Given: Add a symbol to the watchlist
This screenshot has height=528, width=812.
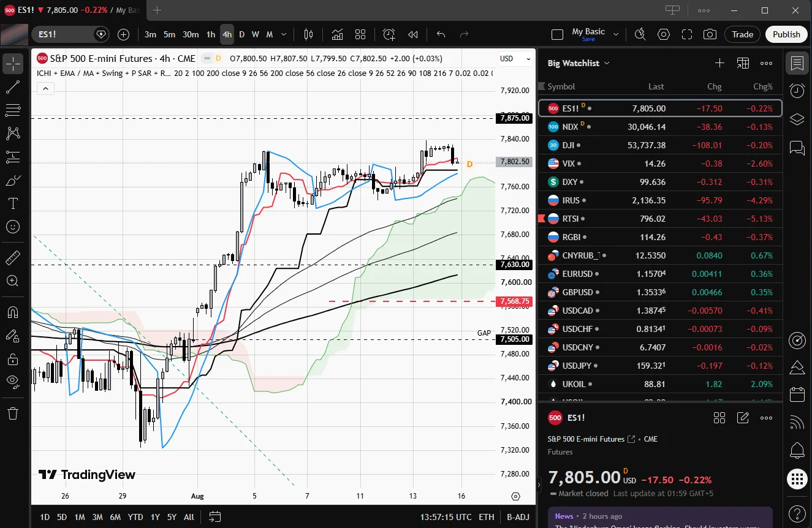Looking at the screenshot, I should click(x=719, y=63).
